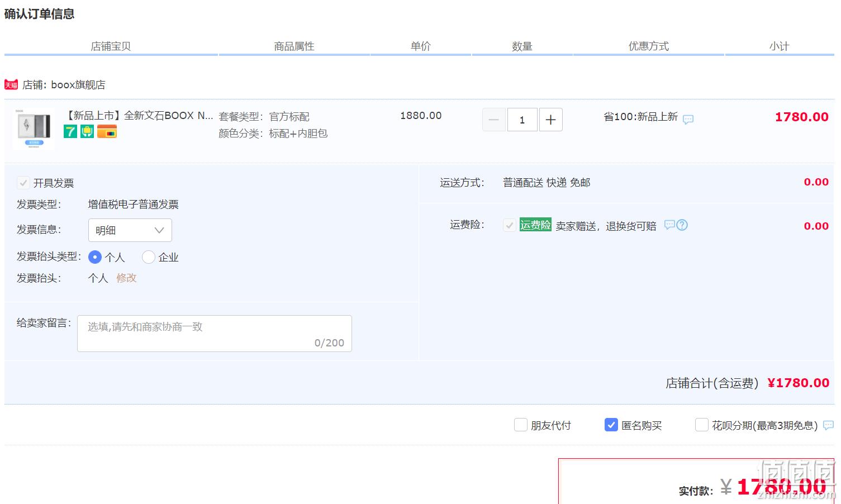Image resolution: width=841 pixels, height=504 pixels.
Task: Select the 企业 invoice header radio
Action: [x=149, y=257]
